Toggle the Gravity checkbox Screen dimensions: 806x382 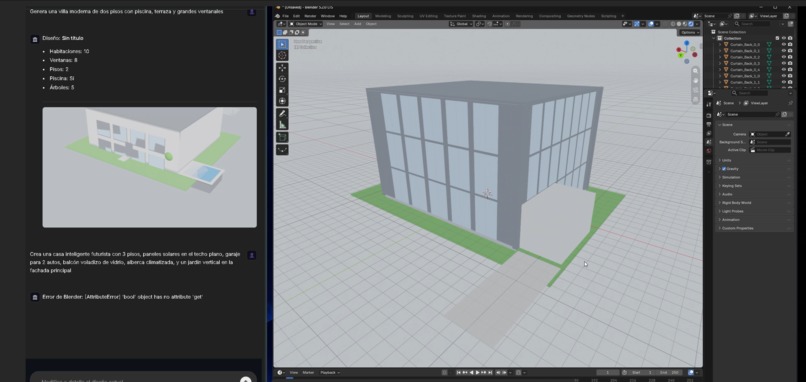pos(724,169)
